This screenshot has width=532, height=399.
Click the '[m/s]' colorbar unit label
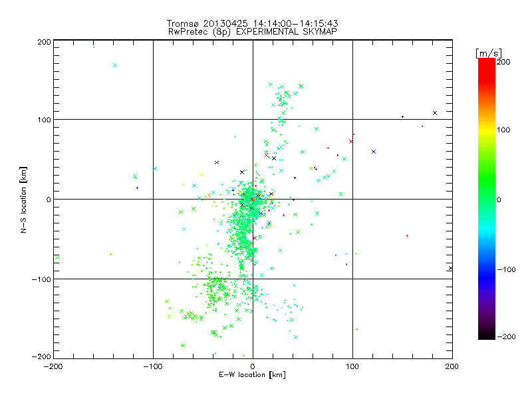pyautogui.click(x=489, y=53)
